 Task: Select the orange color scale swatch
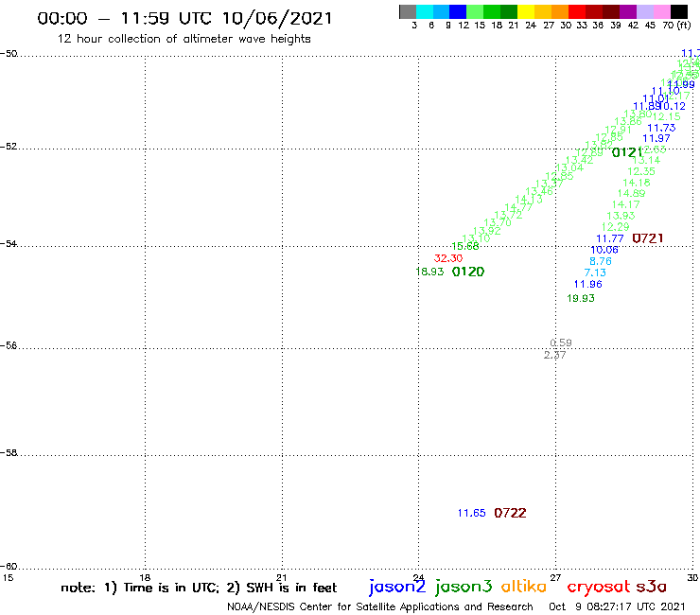pos(560,11)
